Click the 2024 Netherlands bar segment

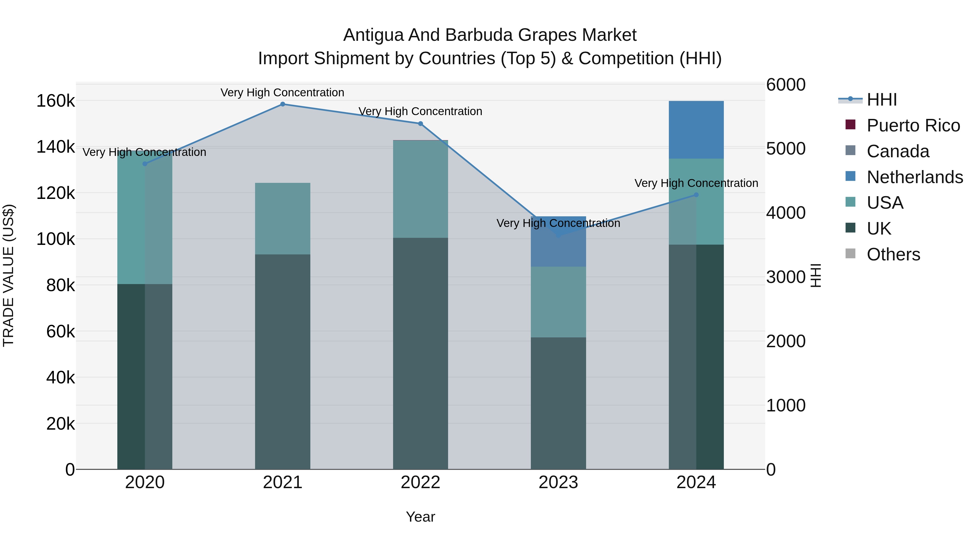[x=696, y=130]
